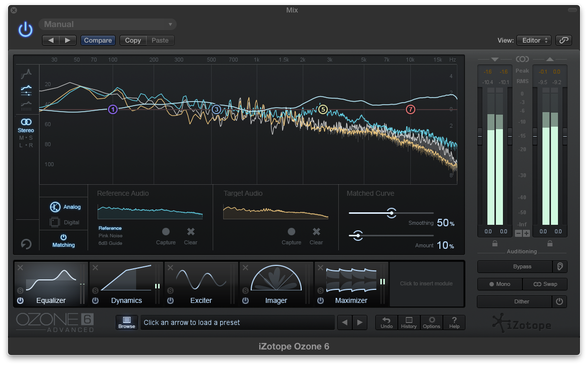Toggle the Maximizer module power
588x366 pixels.
(x=320, y=301)
